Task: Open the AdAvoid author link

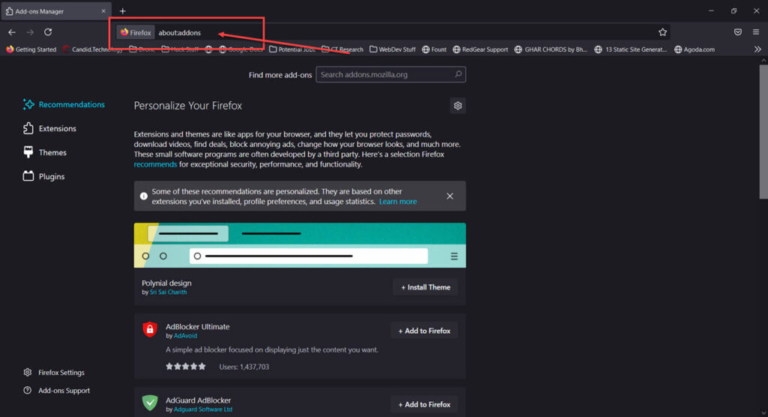Action: [x=185, y=336]
